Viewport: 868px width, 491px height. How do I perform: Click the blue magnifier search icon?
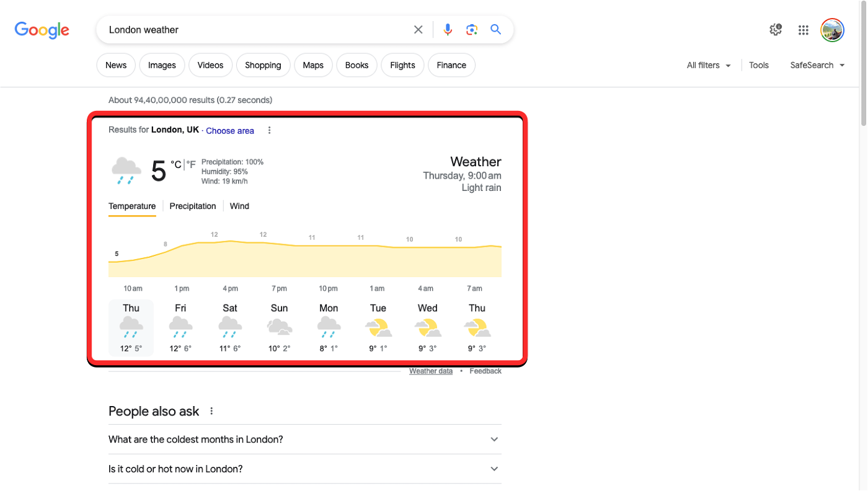[495, 29]
